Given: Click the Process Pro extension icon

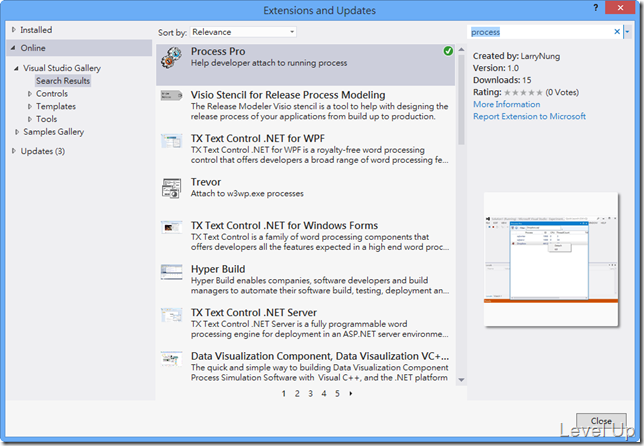Looking at the screenshot, I should [x=171, y=57].
